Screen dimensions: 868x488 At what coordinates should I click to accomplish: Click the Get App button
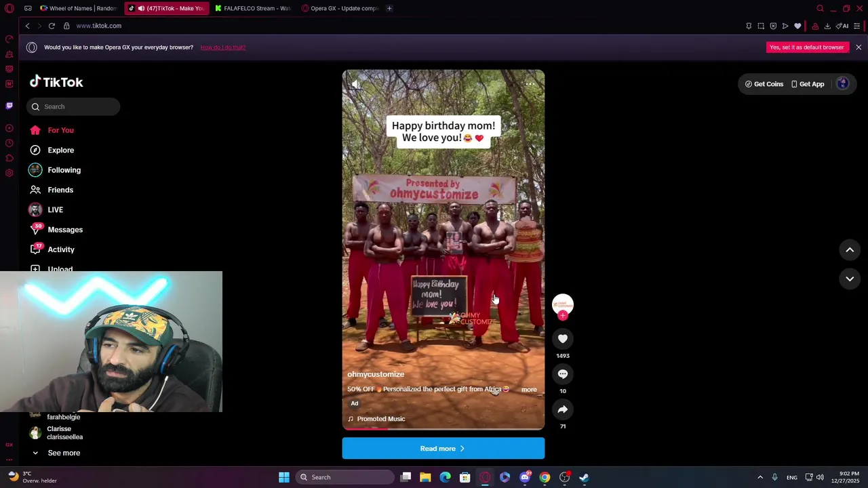(808, 84)
